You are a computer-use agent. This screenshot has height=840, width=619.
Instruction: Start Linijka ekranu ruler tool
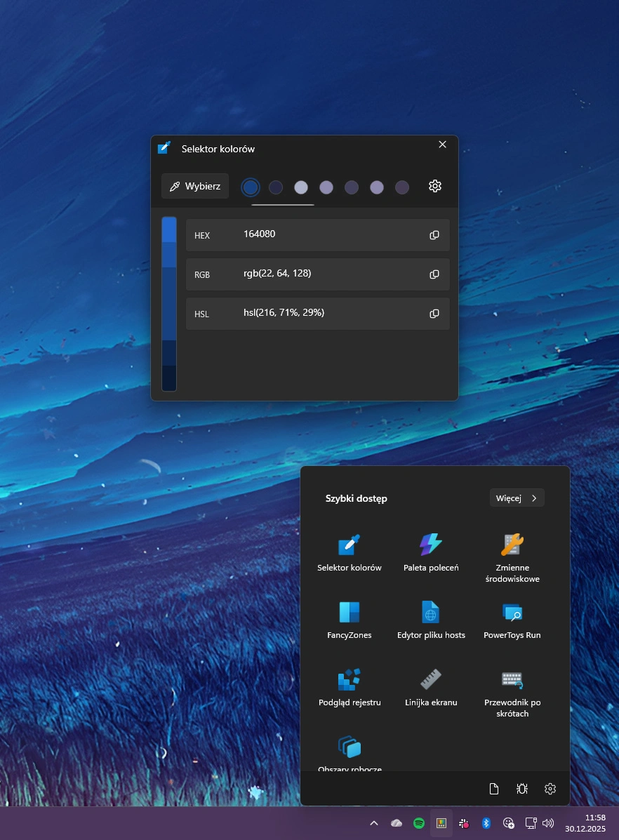click(x=430, y=687)
